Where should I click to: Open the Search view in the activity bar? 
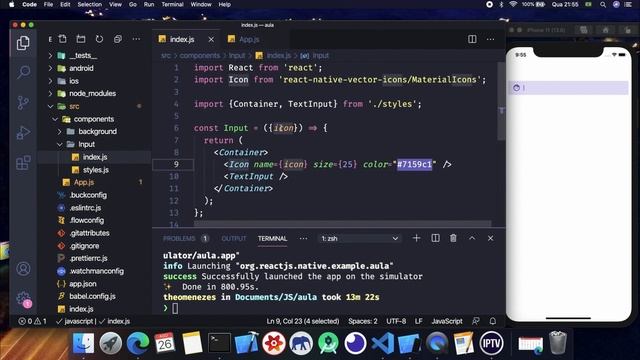[23, 73]
